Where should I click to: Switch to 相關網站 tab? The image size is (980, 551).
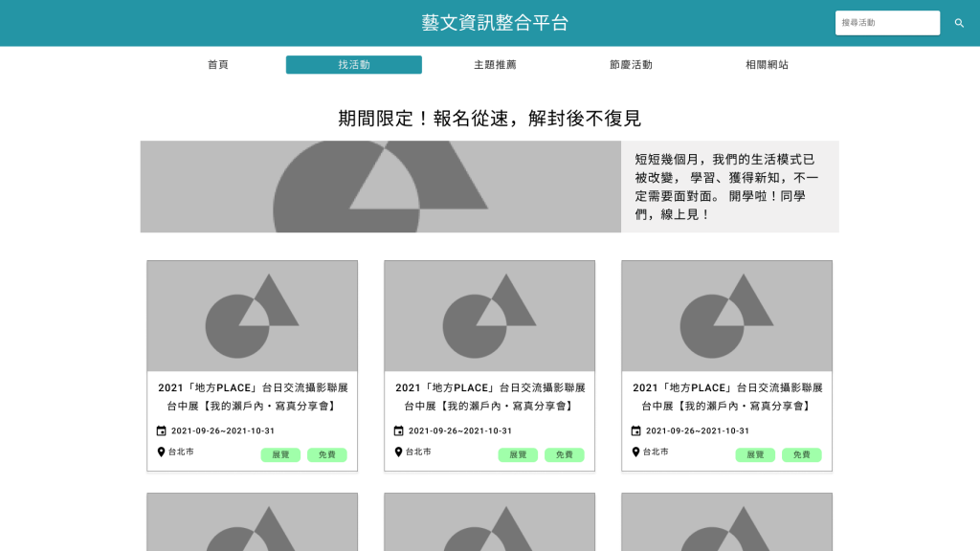(x=767, y=65)
